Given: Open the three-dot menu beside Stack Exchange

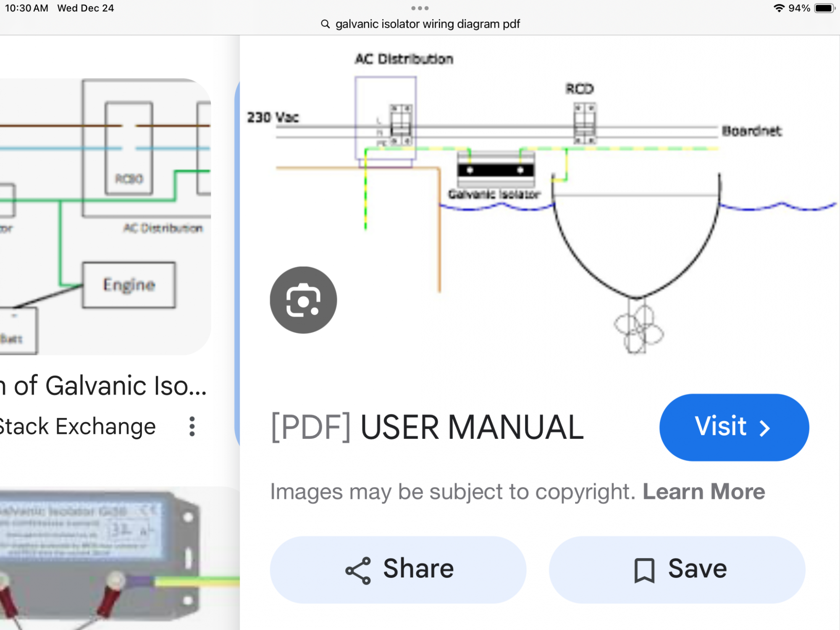Looking at the screenshot, I should tap(192, 427).
